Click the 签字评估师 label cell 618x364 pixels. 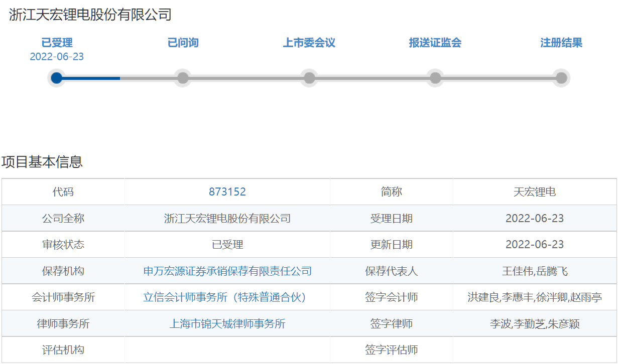[392, 350]
